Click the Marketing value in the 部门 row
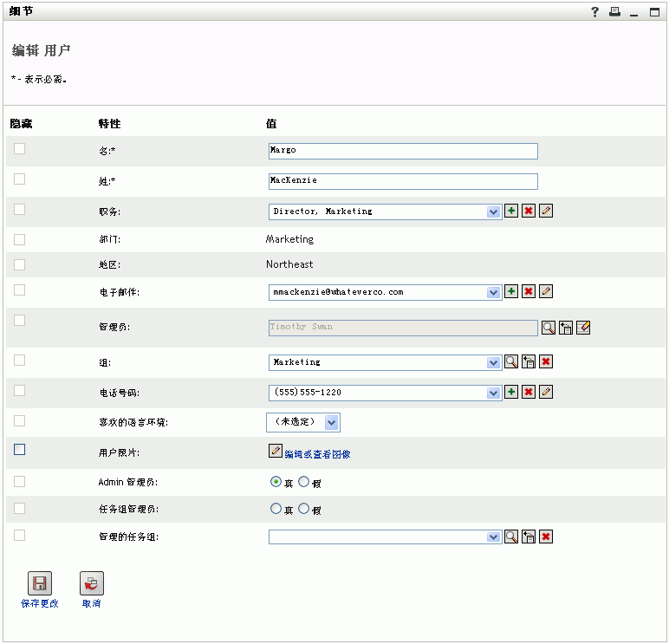Screen dimensions: 669x644 [290, 239]
